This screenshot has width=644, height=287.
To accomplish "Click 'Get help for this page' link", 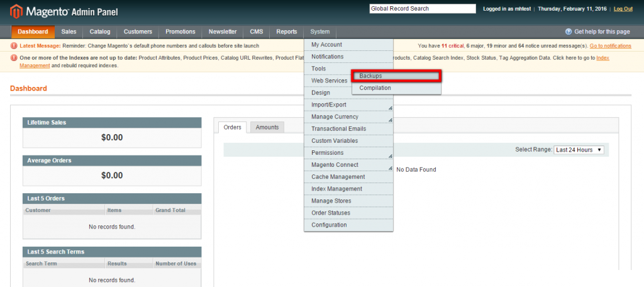I will coord(602,31).
